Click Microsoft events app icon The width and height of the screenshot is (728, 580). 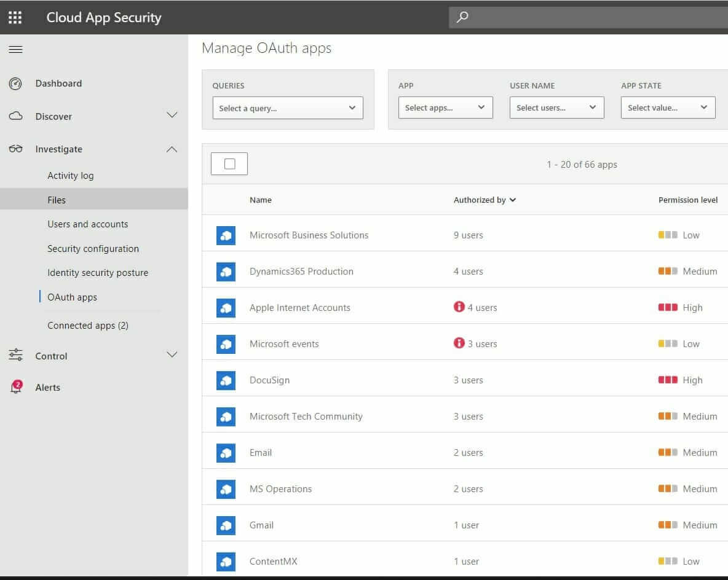pyautogui.click(x=226, y=344)
